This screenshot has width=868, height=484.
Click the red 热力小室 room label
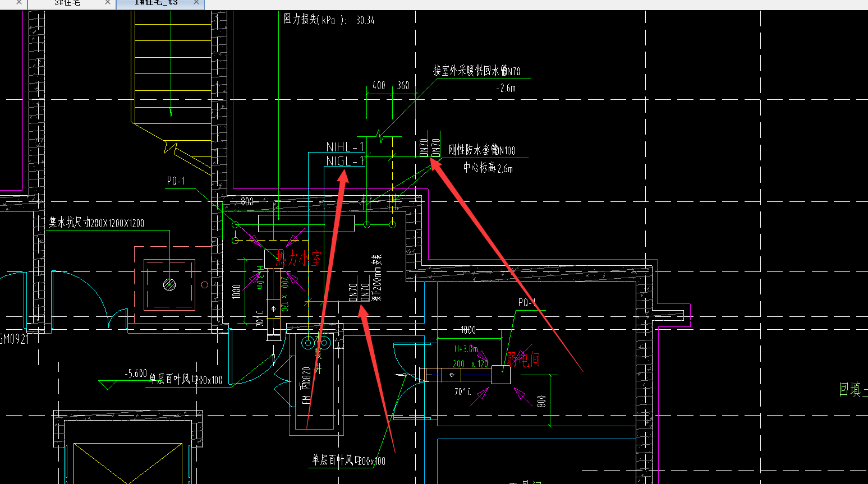[x=298, y=259]
